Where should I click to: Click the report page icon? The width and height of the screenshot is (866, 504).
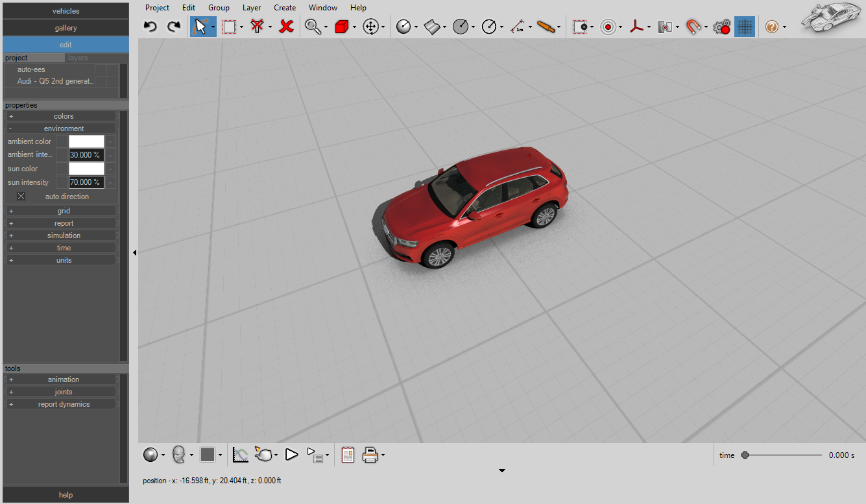(348, 455)
